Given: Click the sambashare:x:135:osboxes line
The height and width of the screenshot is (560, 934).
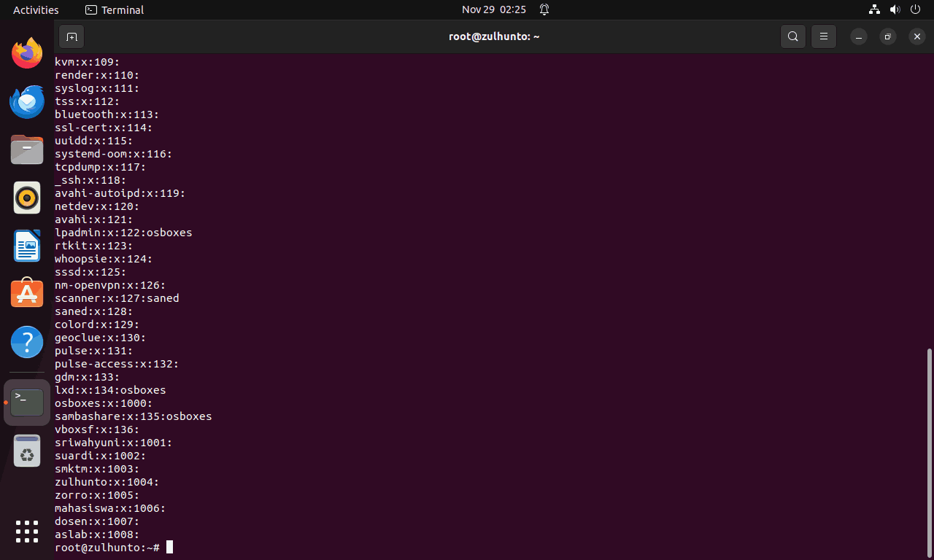Looking at the screenshot, I should click(133, 416).
